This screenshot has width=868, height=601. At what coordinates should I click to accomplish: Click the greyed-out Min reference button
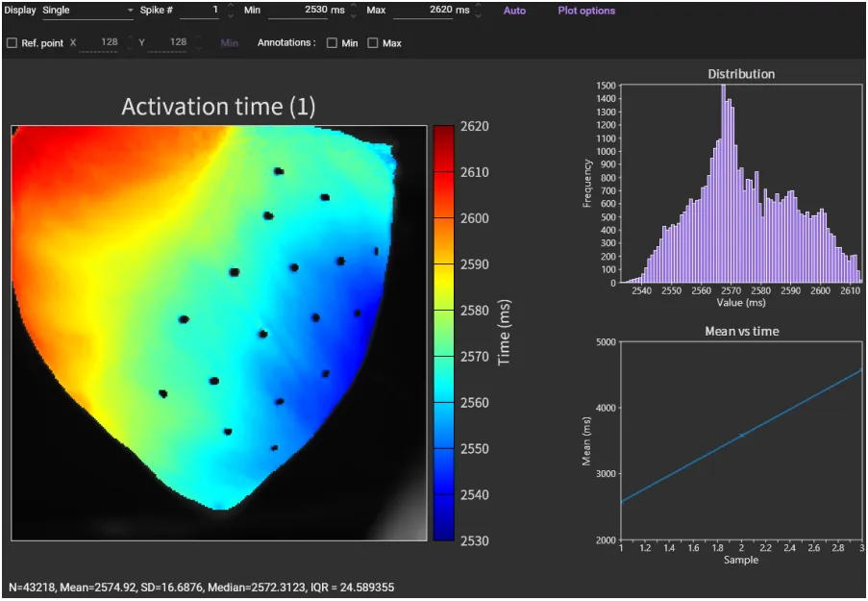pyautogui.click(x=229, y=43)
